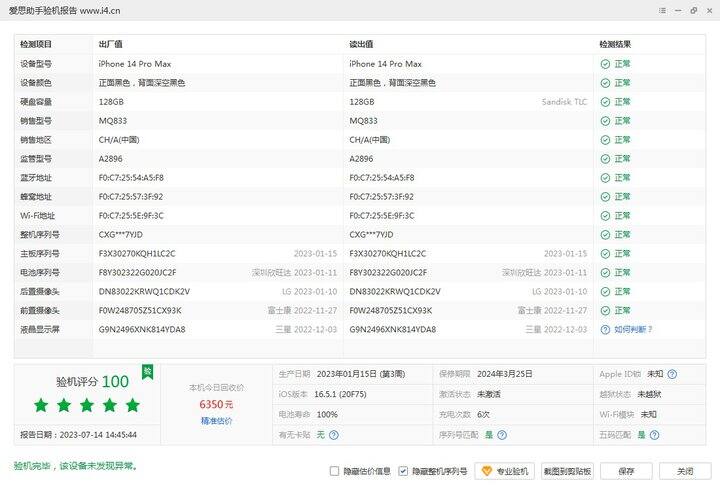Click 出厂值 cell A2896

pos(110,158)
